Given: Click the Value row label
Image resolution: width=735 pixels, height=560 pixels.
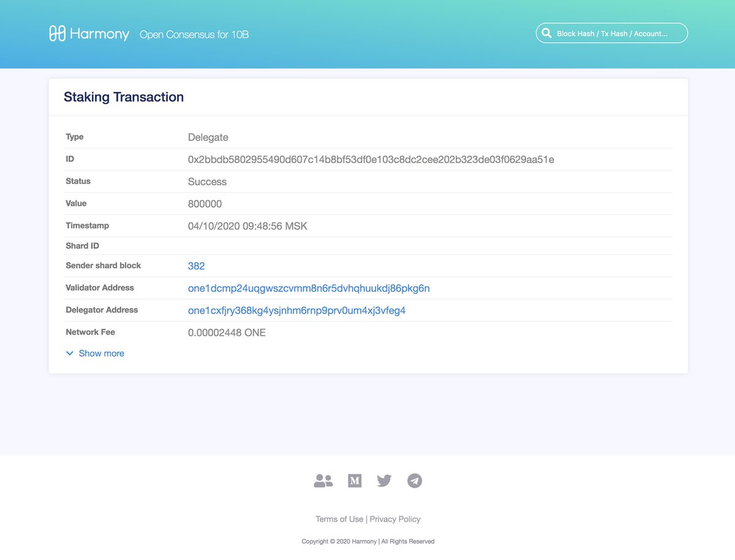Looking at the screenshot, I should [76, 203].
